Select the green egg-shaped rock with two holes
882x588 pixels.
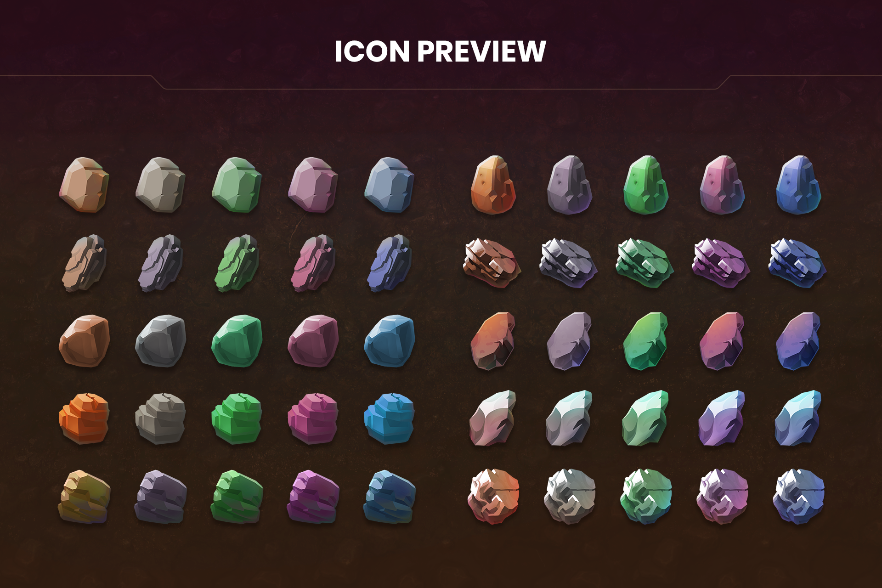pos(645,185)
